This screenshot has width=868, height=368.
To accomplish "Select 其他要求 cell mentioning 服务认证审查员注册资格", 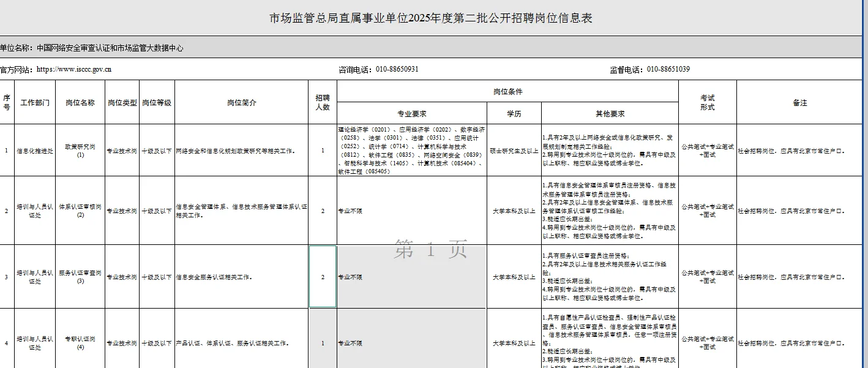I will tap(610, 277).
